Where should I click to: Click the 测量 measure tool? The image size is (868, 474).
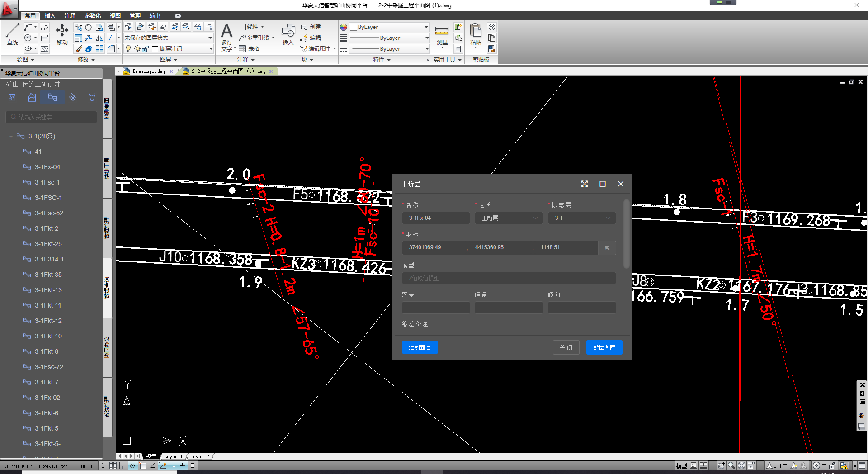click(x=442, y=36)
